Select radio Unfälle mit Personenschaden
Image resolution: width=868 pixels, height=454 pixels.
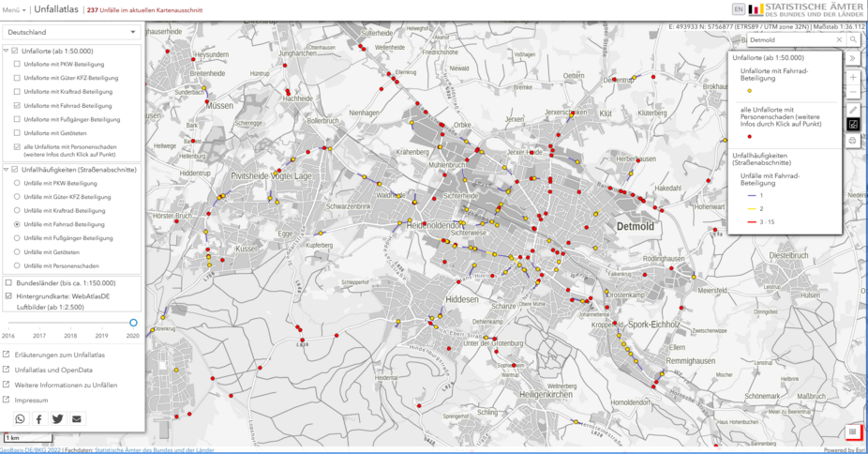(x=17, y=265)
